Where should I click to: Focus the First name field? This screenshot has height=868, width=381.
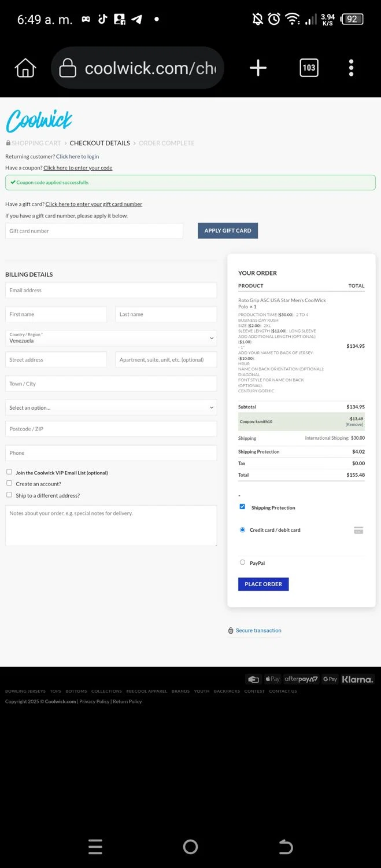pos(56,314)
